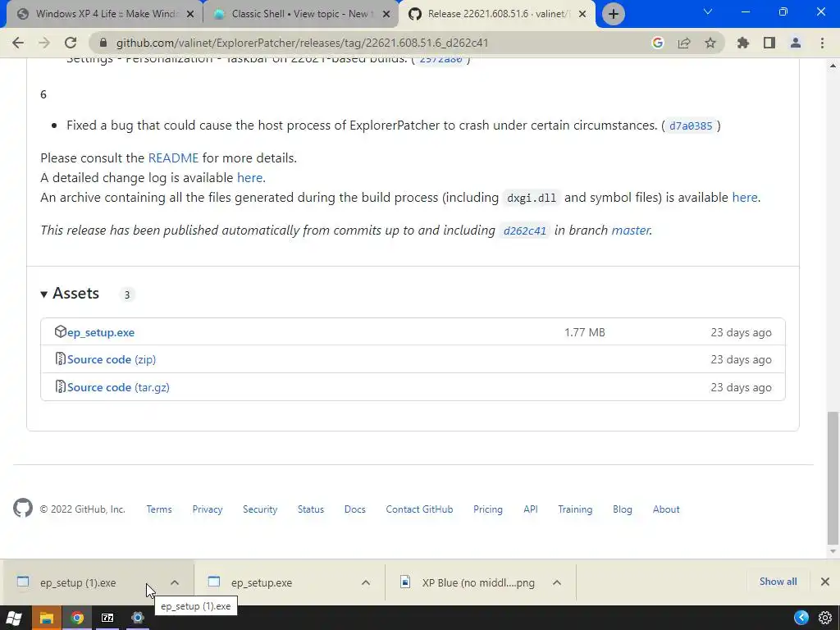Bookmark this page with the star

coord(710,43)
